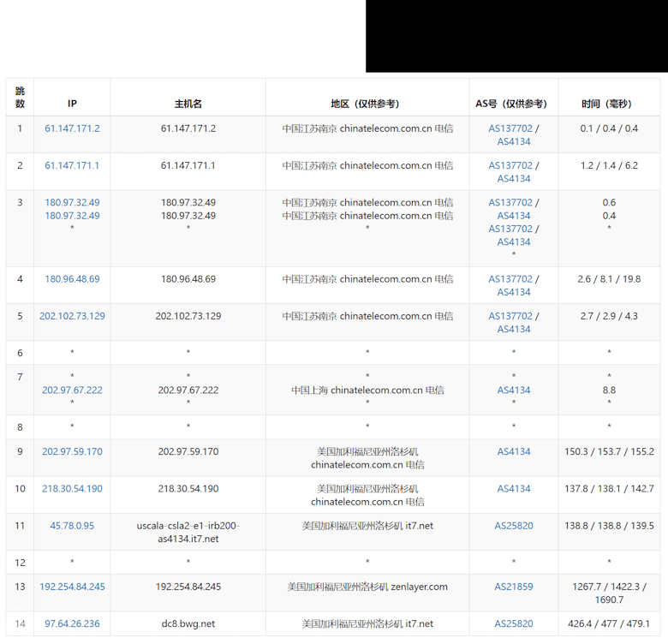The width and height of the screenshot is (668, 644).
Task: Follow the 97.64.26.236 IP link
Action: 72,624
